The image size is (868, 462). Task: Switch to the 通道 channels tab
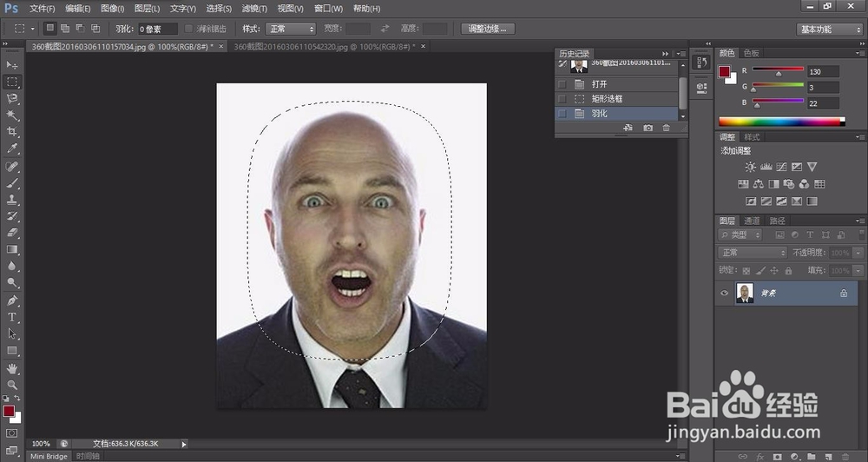[752, 221]
